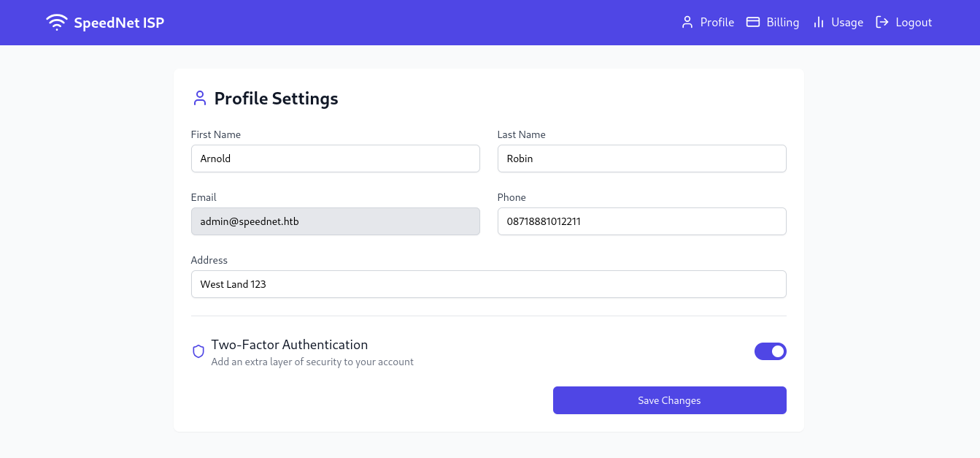Disable the Two-Factor Authentication switch
This screenshot has height=458, width=980.
pos(770,351)
